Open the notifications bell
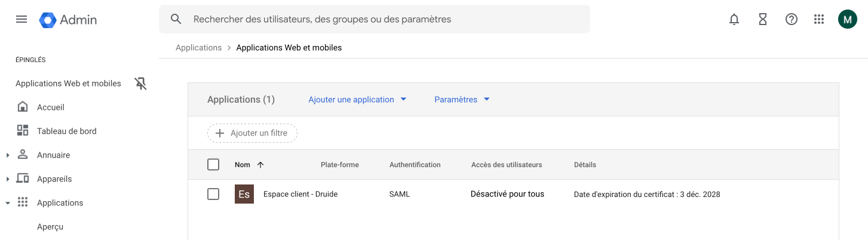This screenshot has width=868, height=240. pos(734,20)
